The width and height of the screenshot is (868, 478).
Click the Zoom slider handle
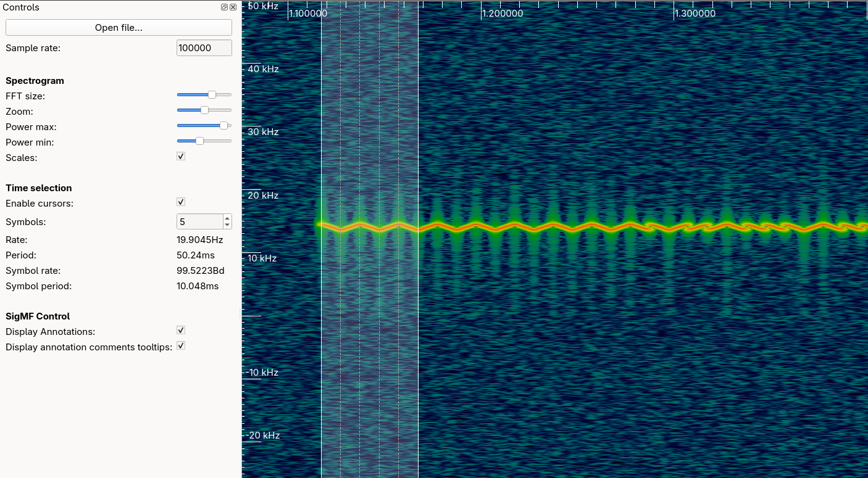[x=204, y=110]
